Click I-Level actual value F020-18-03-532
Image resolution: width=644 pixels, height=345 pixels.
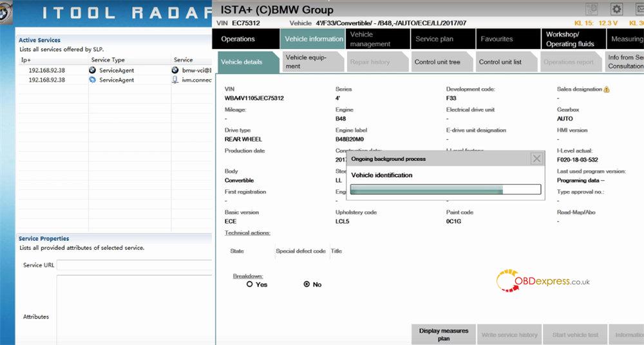click(578, 160)
